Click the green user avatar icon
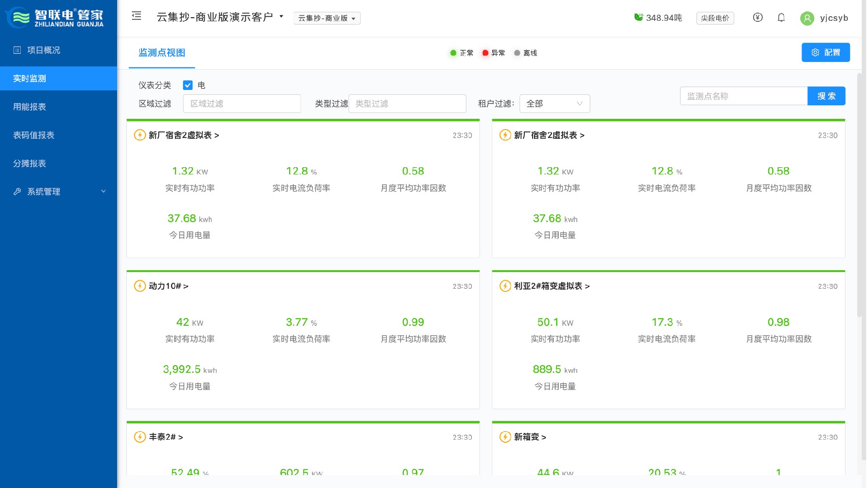 [x=807, y=18]
